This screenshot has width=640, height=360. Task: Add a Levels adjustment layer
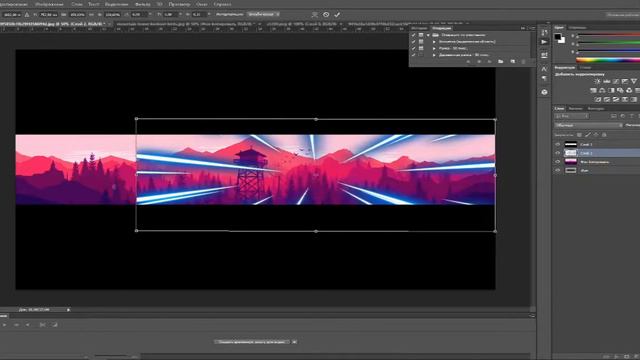[x=607, y=81]
